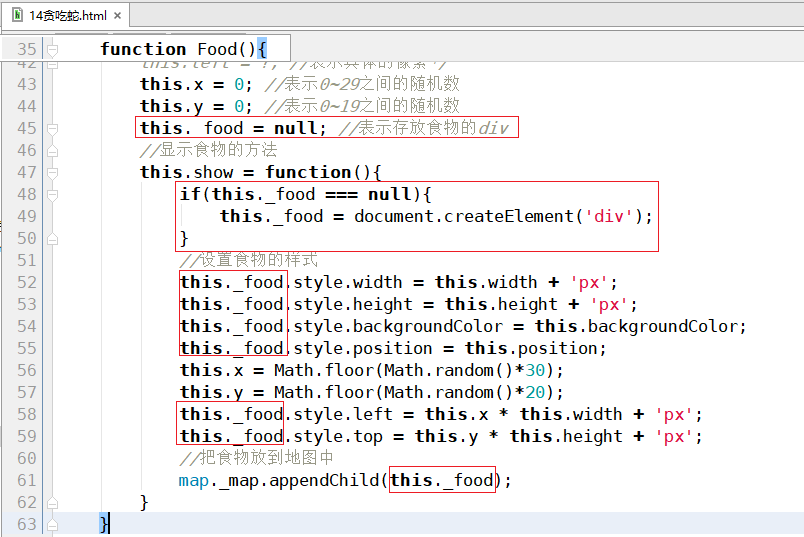Collapse this.show function at line 47
This screenshot has width=804, height=537.
(x=50, y=172)
